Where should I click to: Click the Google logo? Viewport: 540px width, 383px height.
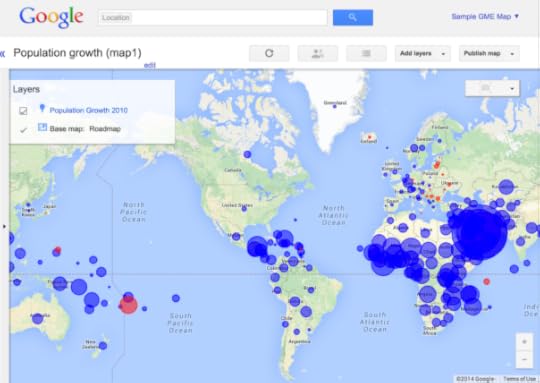(51, 17)
